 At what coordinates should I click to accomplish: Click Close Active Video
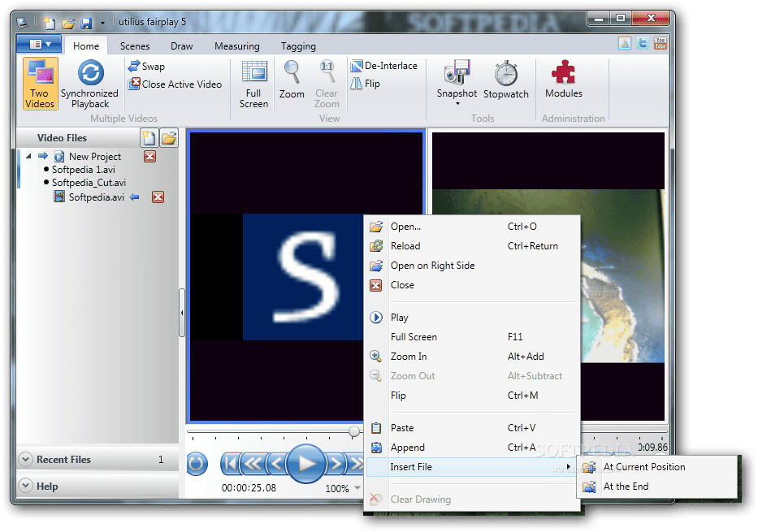[x=175, y=84]
